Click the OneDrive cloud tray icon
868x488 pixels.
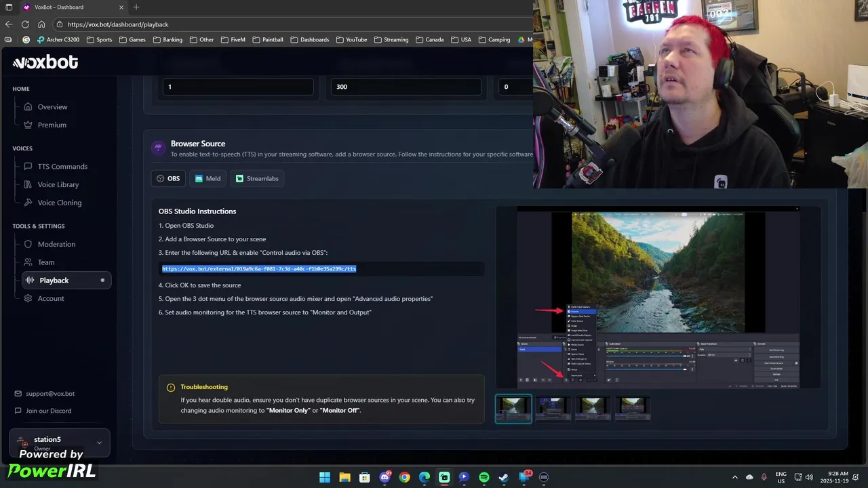(749, 477)
